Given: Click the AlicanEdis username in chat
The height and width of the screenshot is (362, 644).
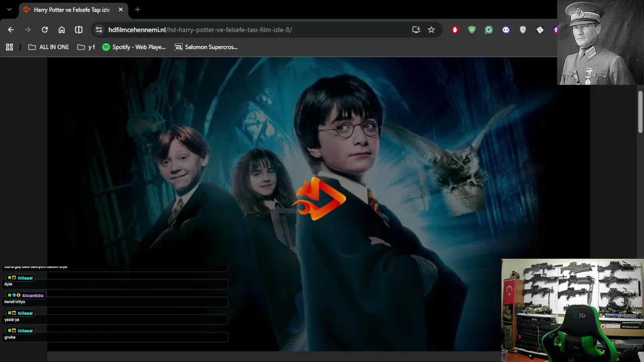Looking at the screenshot, I should click(32, 296).
